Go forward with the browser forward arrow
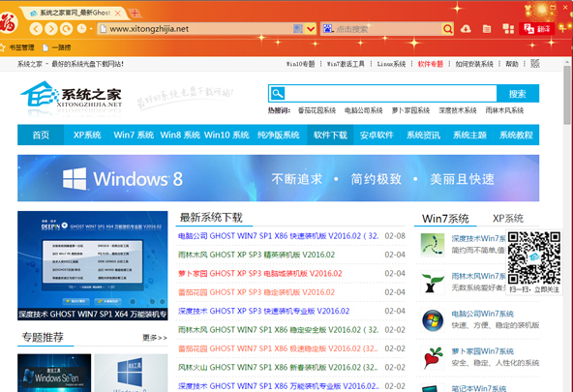 [51, 28]
